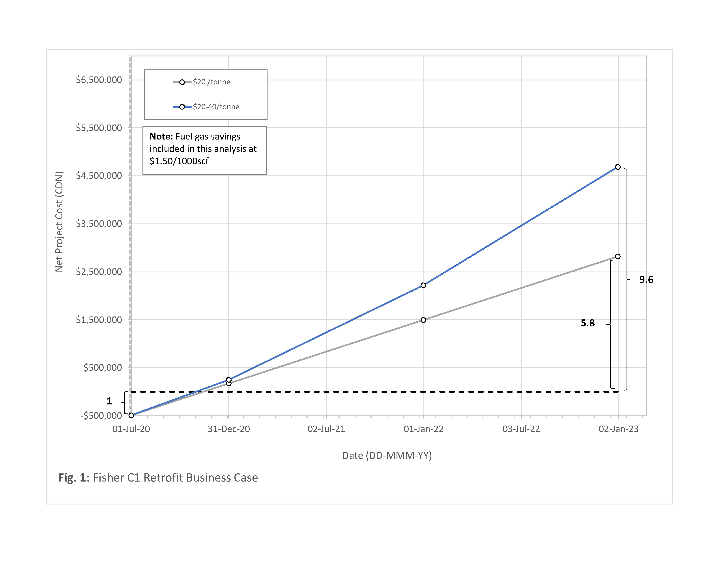This screenshot has height=562, width=728.
Task: Click the $20-40/tonne legend text
Action: click(x=216, y=107)
